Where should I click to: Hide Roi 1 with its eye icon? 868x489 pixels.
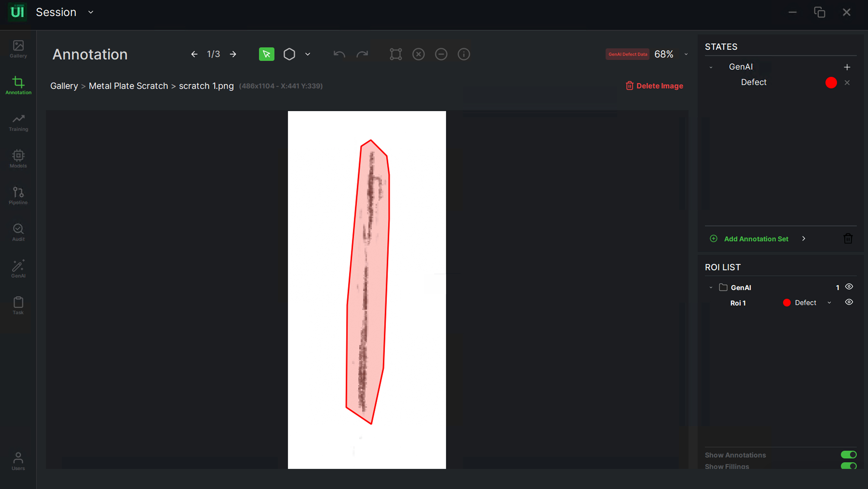(x=849, y=302)
